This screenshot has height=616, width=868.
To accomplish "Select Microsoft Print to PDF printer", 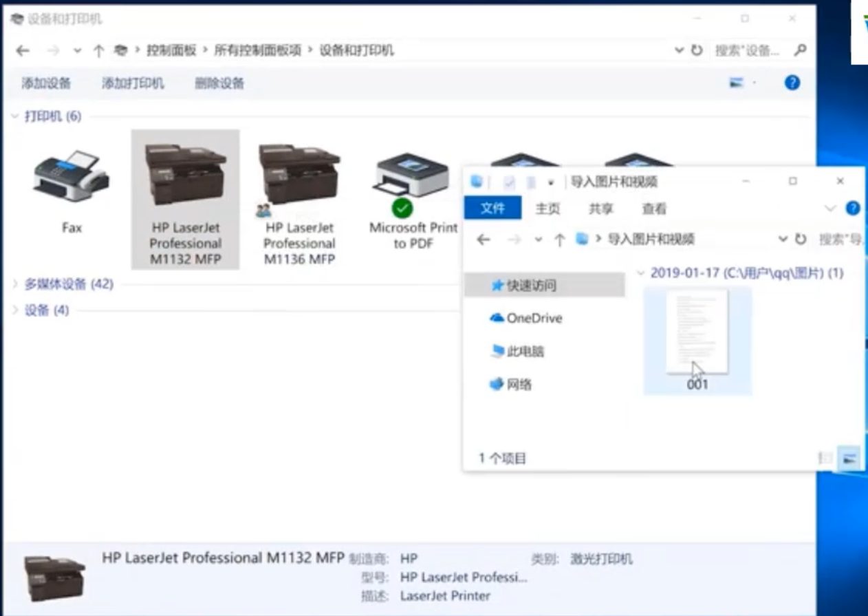I will [x=413, y=200].
